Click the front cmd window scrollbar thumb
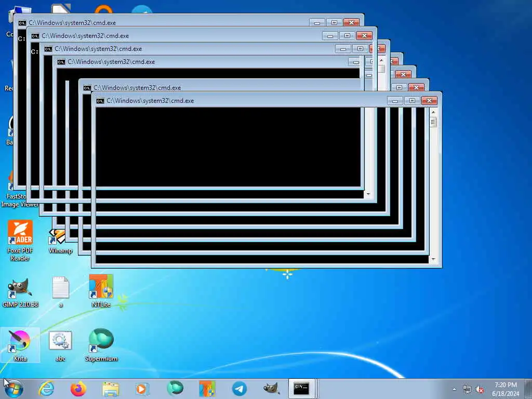Image resolution: width=532 pixels, height=399 pixels. (433, 122)
